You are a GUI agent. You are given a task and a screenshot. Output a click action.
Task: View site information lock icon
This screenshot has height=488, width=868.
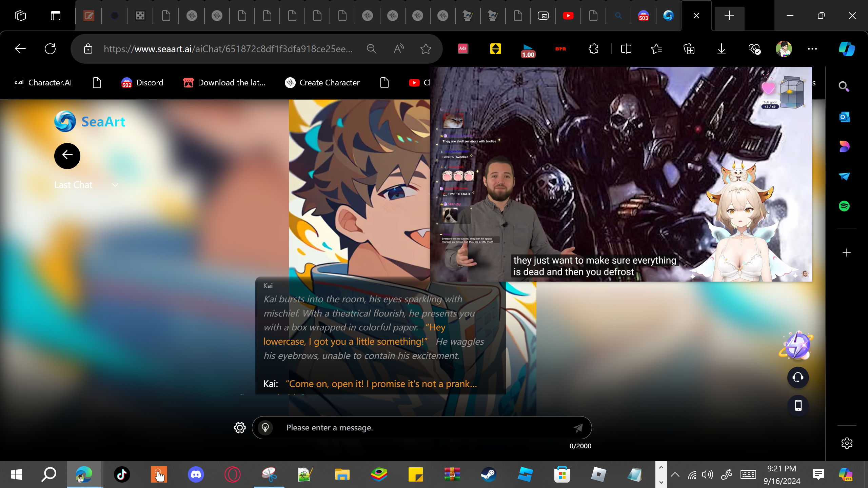(x=88, y=49)
